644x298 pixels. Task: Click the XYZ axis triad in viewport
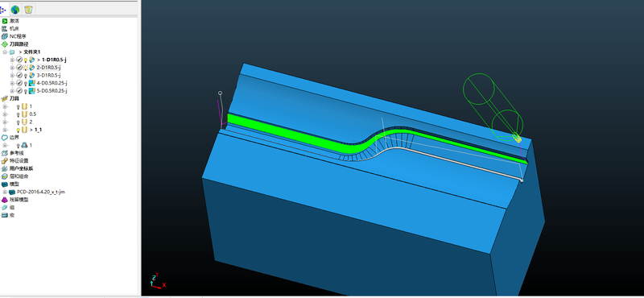157,280
